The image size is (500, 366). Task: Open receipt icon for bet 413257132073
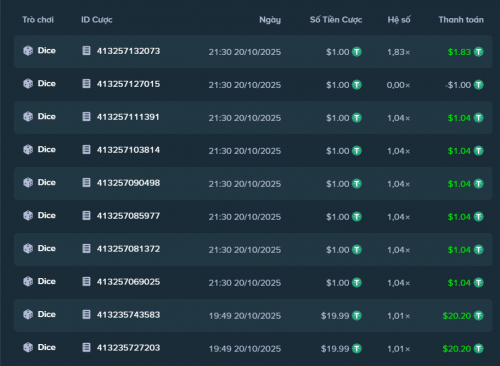(x=86, y=51)
